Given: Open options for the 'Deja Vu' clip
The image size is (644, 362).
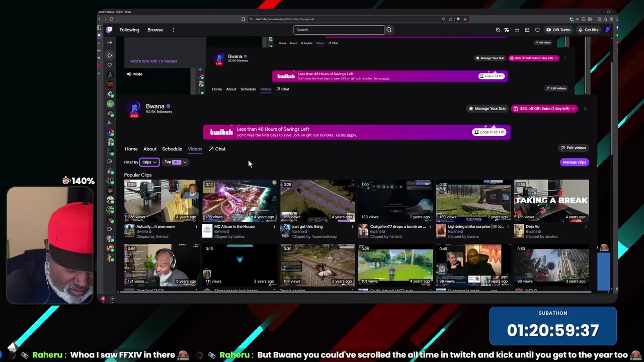Looking at the screenshot, I should coord(586,227).
